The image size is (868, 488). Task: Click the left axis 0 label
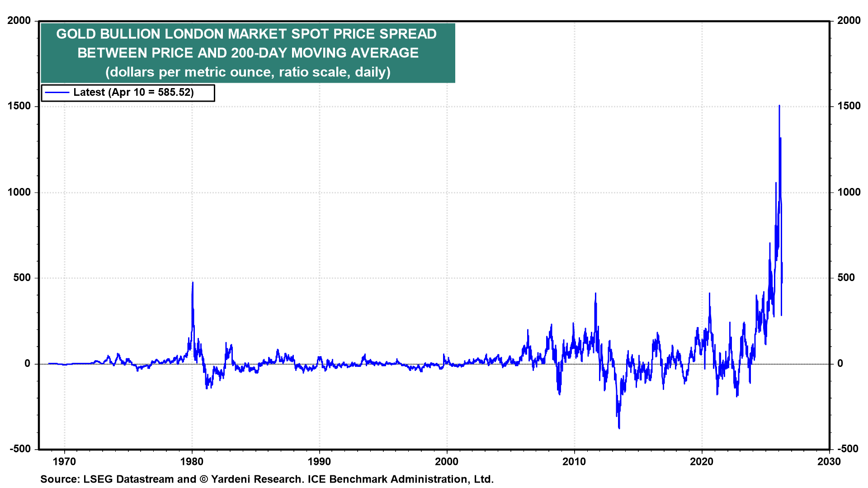click(28, 363)
